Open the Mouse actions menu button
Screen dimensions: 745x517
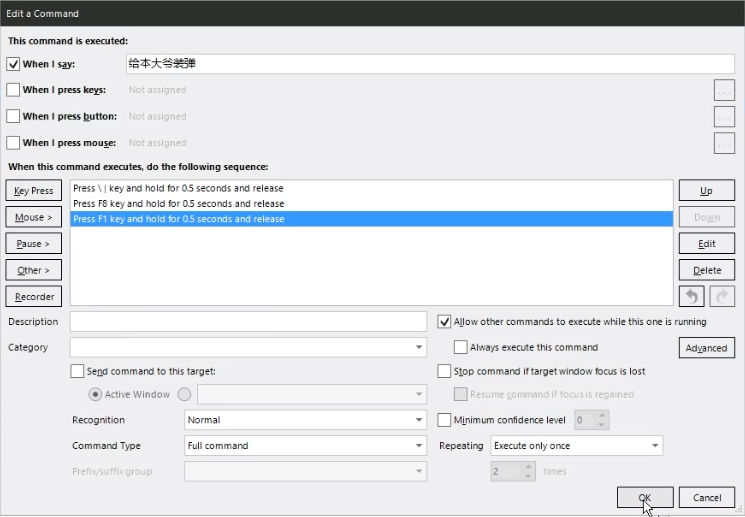[x=34, y=217]
